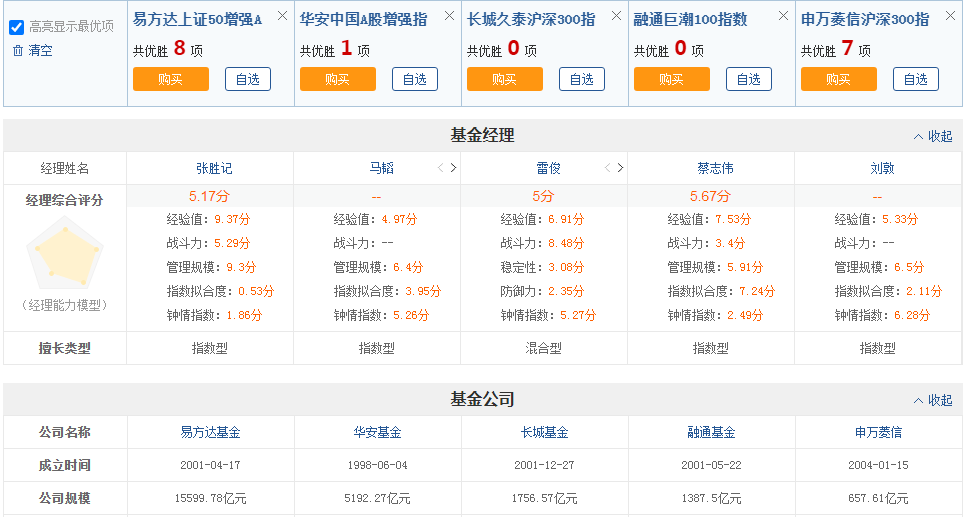The image size is (963, 517).
Task: Add 长城久泰沪深300指 to 自选
Action: (x=582, y=79)
